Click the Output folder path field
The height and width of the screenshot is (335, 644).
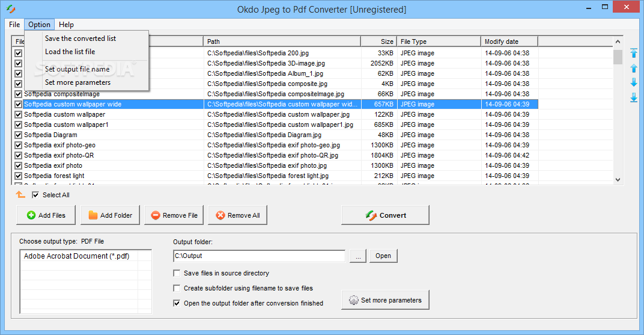(259, 256)
